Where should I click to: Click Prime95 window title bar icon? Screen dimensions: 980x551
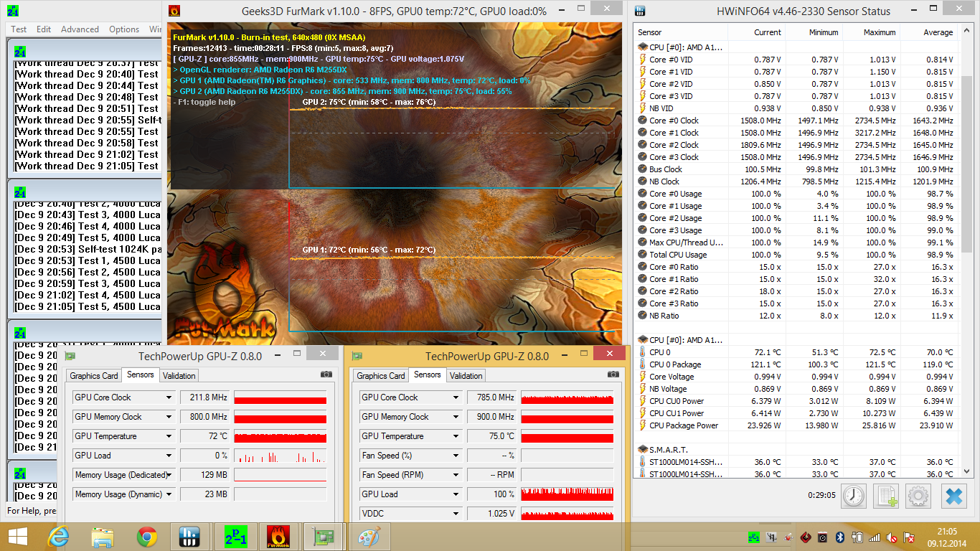click(14, 11)
